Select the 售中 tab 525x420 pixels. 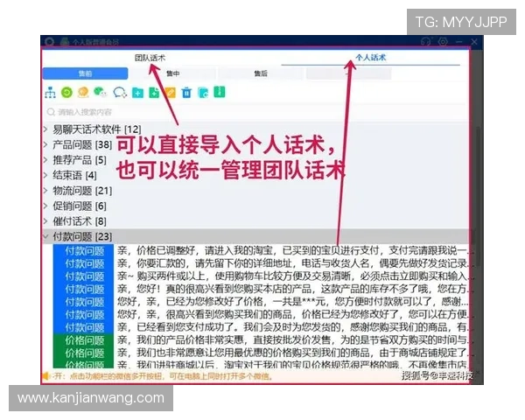(173, 73)
